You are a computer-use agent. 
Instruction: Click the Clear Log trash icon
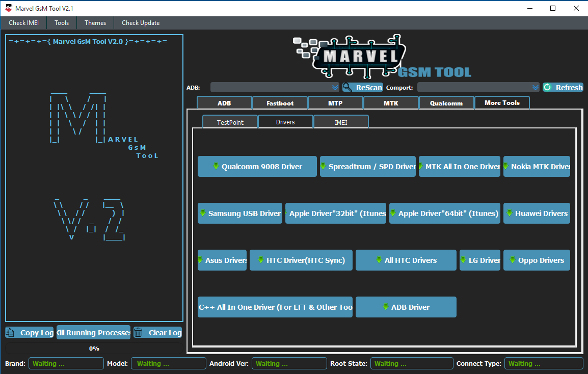pyautogui.click(x=138, y=332)
